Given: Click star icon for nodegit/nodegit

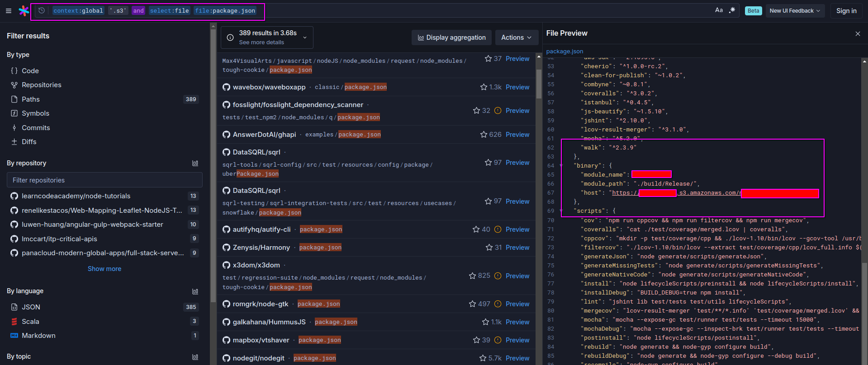Looking at the screenshot, I should tap(483, 358).
